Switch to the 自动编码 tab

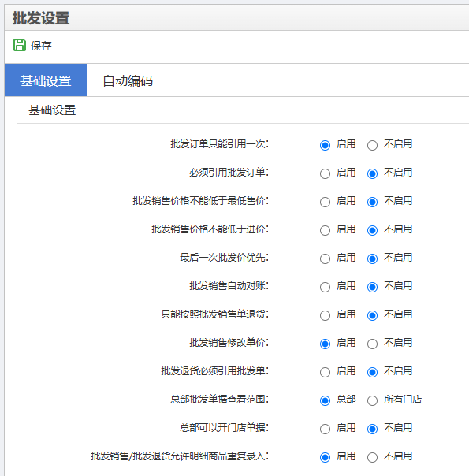click(x=128, y=80)
